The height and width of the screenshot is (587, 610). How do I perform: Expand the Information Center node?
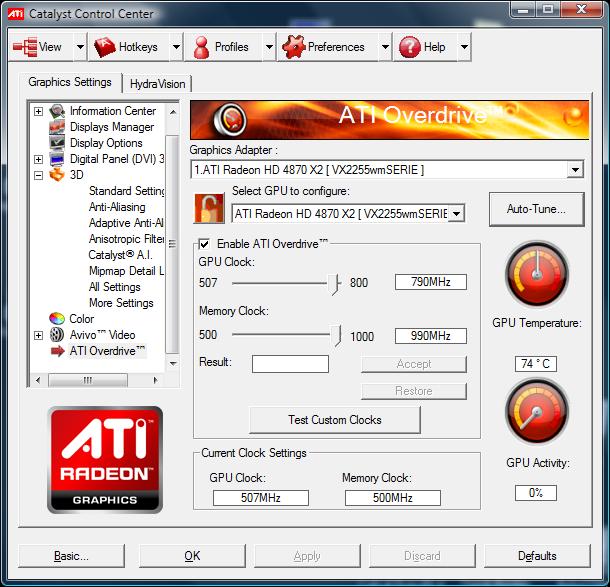pyautogui.click(x=38, y=112)
